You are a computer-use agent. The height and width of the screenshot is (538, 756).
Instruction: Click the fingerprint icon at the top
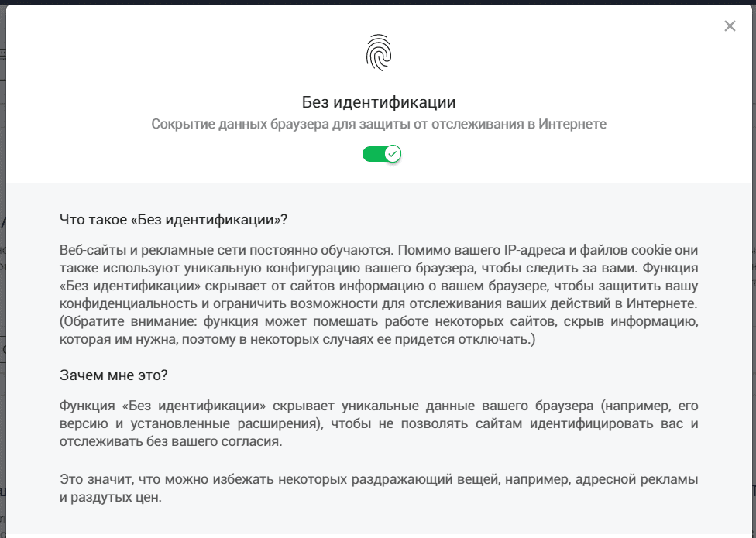pos(379,53)
